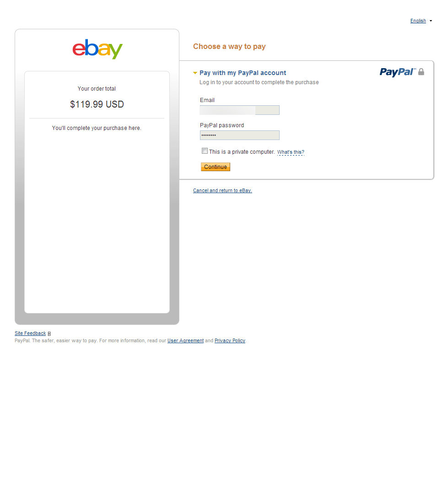Collapse the yellow triangle beside Pay with PayPal

coord(195,73)
